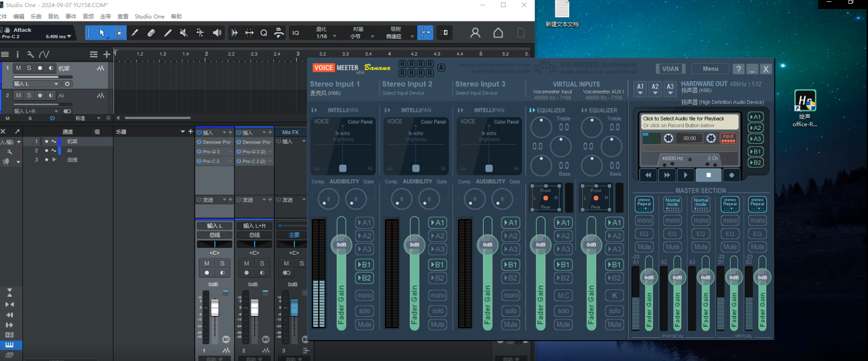Bypass Pro-Q 3 insert power button
The image size is (868, 361).
point(199,151)
